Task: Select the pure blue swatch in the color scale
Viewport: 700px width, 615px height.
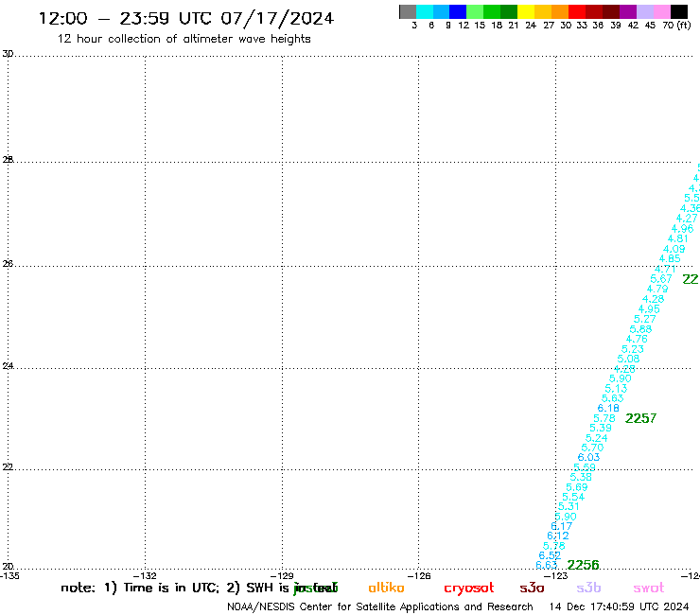Action: click(x=458, y=11)
